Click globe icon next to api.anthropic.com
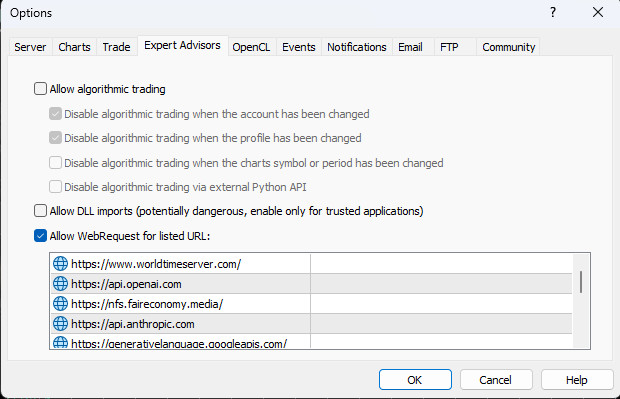620x399 pixels. [60, 323]
